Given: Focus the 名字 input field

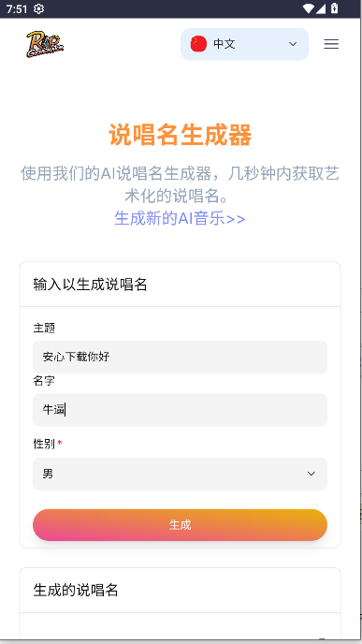Looking at the screenshot, I should tap(180, 410).
